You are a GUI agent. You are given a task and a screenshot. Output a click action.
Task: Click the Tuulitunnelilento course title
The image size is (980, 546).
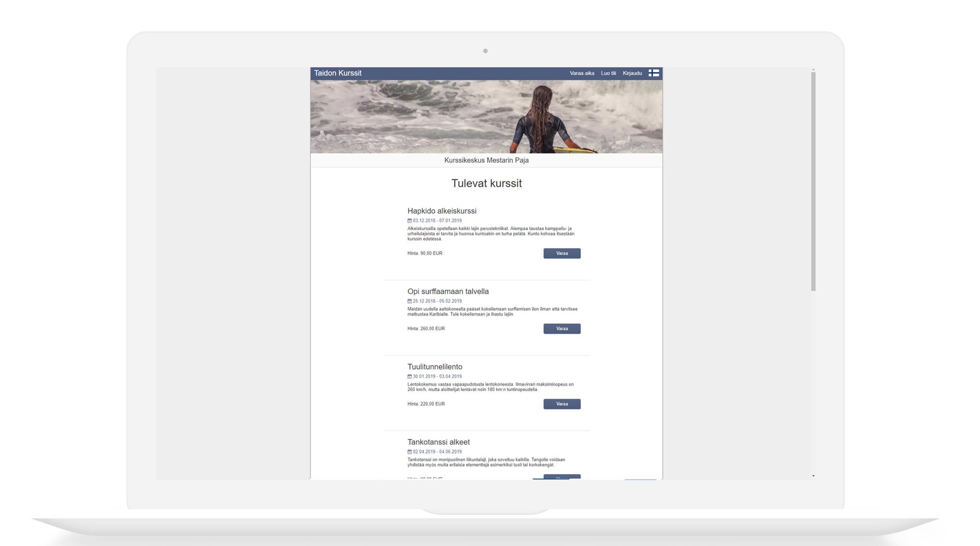pos(435,367)
